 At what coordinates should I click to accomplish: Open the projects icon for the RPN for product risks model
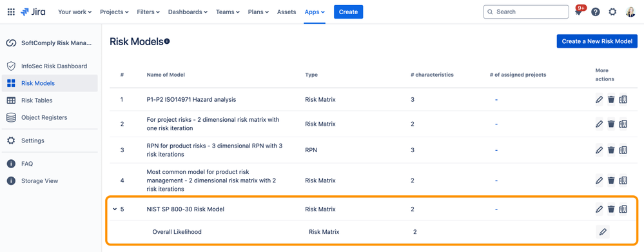(x=623, y=150)
